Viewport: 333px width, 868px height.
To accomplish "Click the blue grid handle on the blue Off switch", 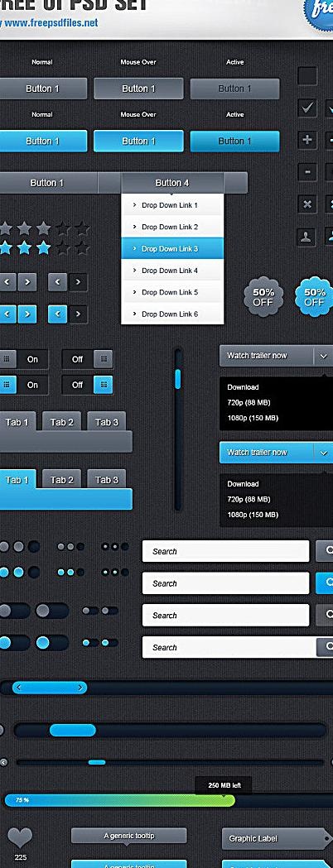I will 103,385.
